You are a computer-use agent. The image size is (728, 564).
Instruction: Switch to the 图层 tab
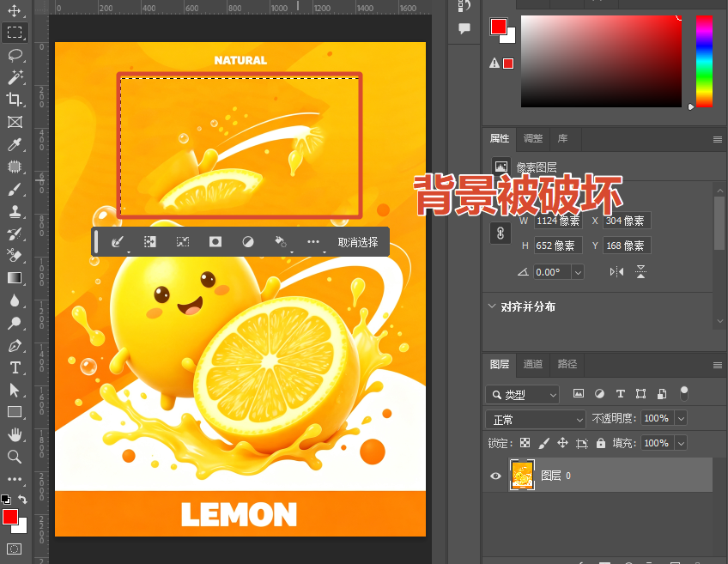pyautogui.click(x=500, y=364)
